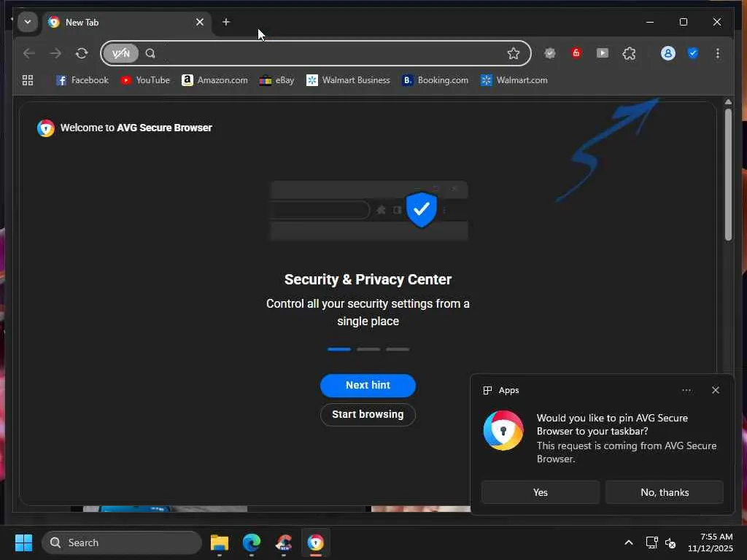
Task: Open the Security & Privacy Center shield icon
Action: 693,52
